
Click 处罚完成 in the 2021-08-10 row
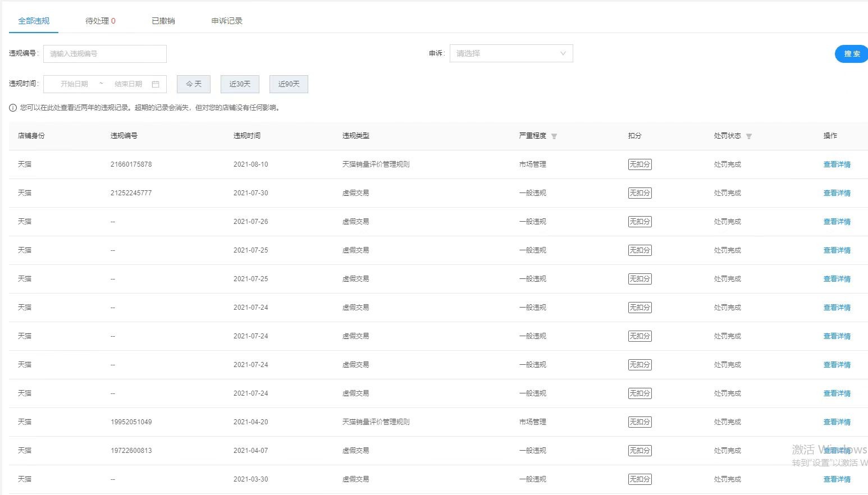click(727, 164)
